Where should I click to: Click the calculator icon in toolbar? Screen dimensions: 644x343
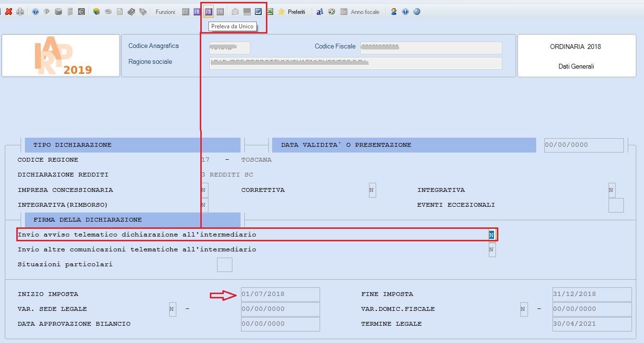click(x=70, y=12)
